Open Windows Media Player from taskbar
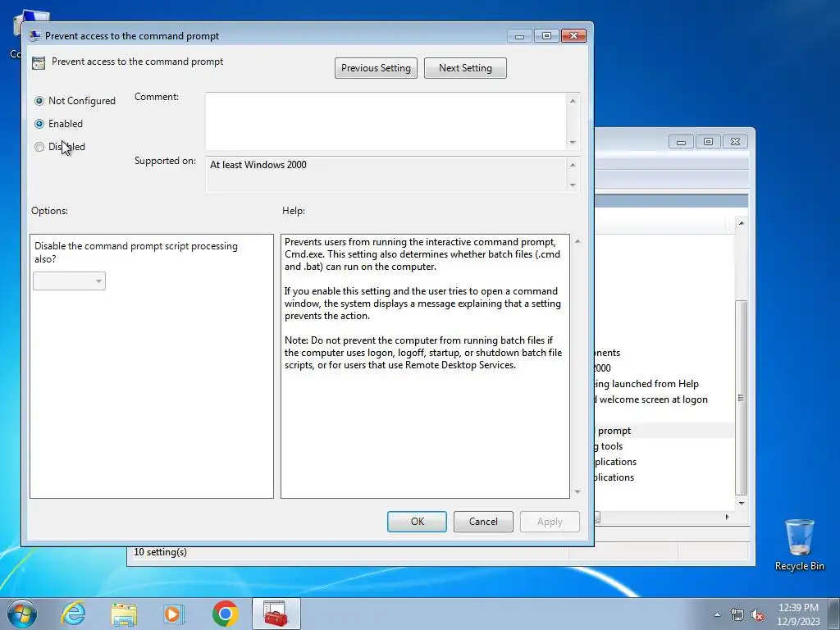Image resolution: width=840 pixels, height=630 pixels. pos(174,614)
